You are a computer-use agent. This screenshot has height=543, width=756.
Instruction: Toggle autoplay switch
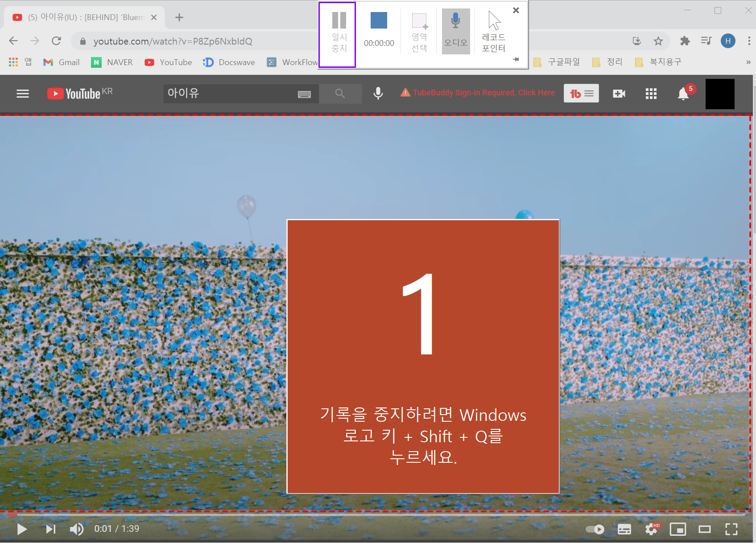[595, 529]
